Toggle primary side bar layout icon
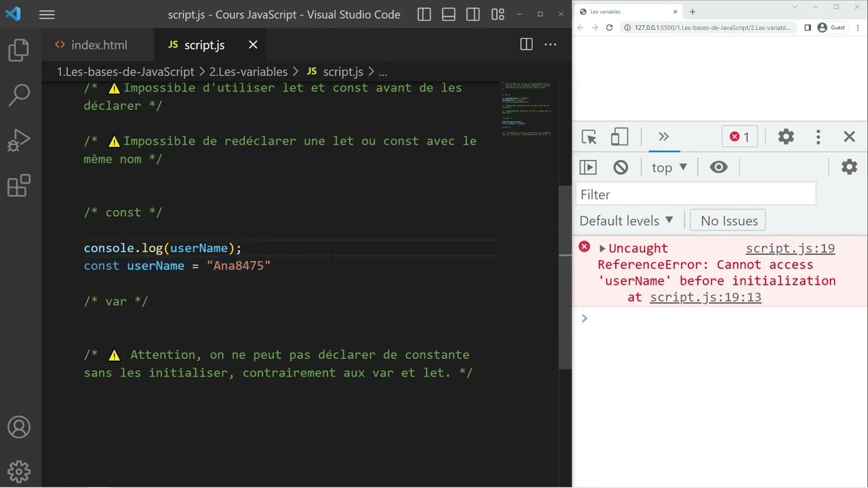The height and width of the screenshot is (488, 868). coord(425,14)
